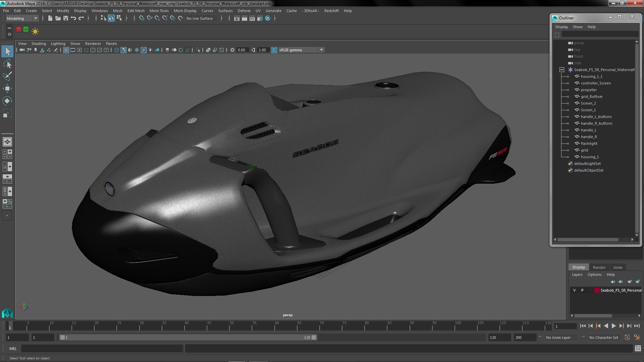
Task: Play animation backwards
Action: (x=606, y=326)
